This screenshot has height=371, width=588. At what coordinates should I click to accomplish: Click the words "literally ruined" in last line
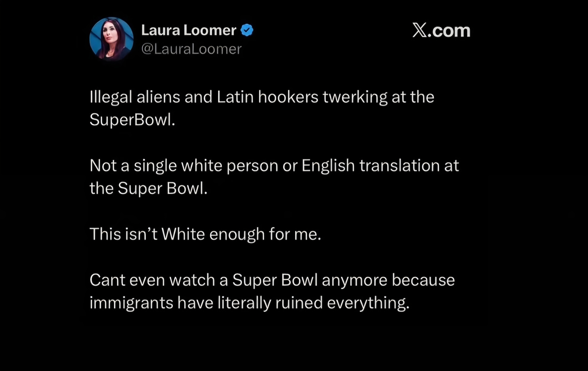pyautogui.click(x=270, y=303)
